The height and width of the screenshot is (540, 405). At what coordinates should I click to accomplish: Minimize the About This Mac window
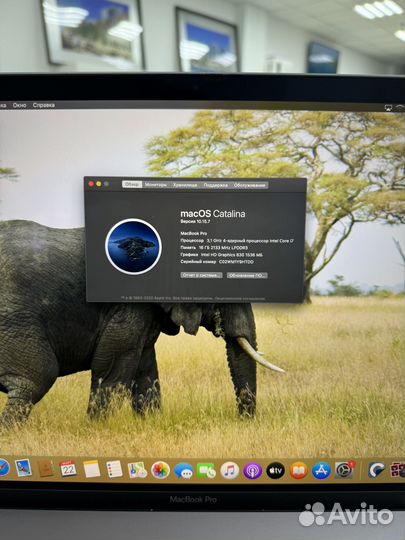pyautogui.click(x=99, y=184)
